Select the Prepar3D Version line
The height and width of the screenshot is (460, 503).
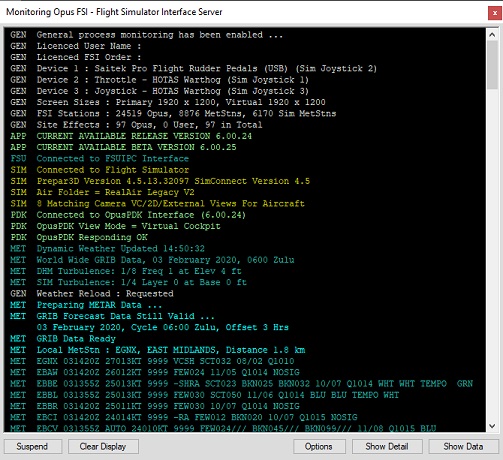point(160,181)
